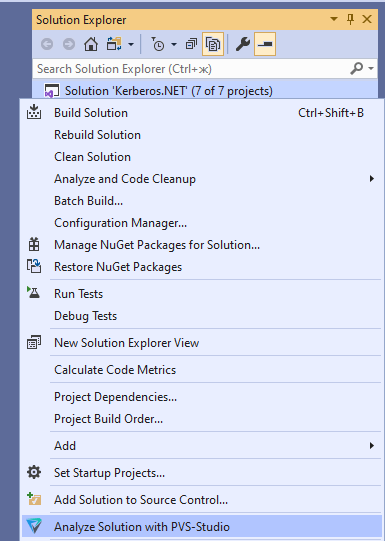Open Properties with the wrench icon
Image resolution: width=385 pixels, height=541 pixels.
pos(243,44)
